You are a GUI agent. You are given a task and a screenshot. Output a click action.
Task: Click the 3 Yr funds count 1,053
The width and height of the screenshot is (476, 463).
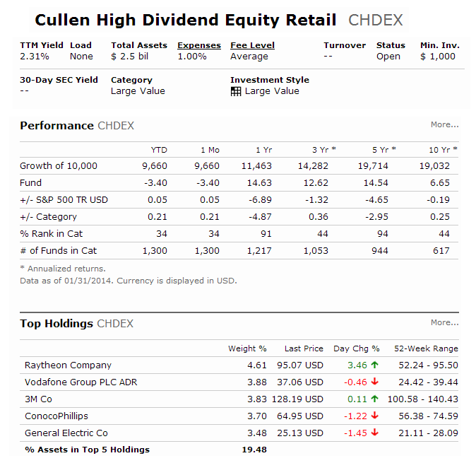coord(316,251)
